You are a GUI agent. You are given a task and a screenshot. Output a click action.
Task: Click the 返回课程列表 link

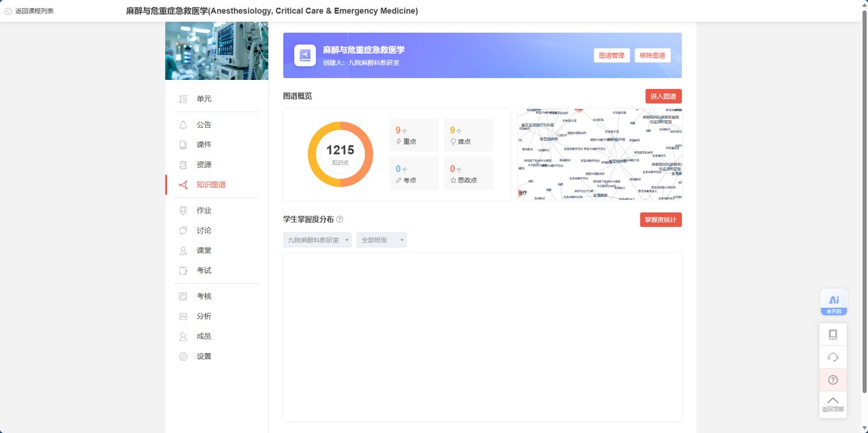34,11
